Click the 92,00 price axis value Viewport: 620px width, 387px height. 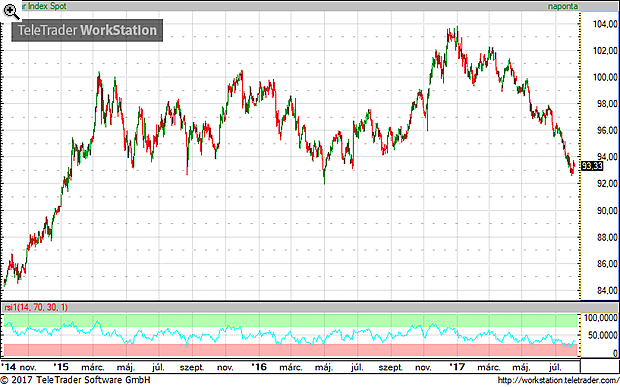[607, 184]
